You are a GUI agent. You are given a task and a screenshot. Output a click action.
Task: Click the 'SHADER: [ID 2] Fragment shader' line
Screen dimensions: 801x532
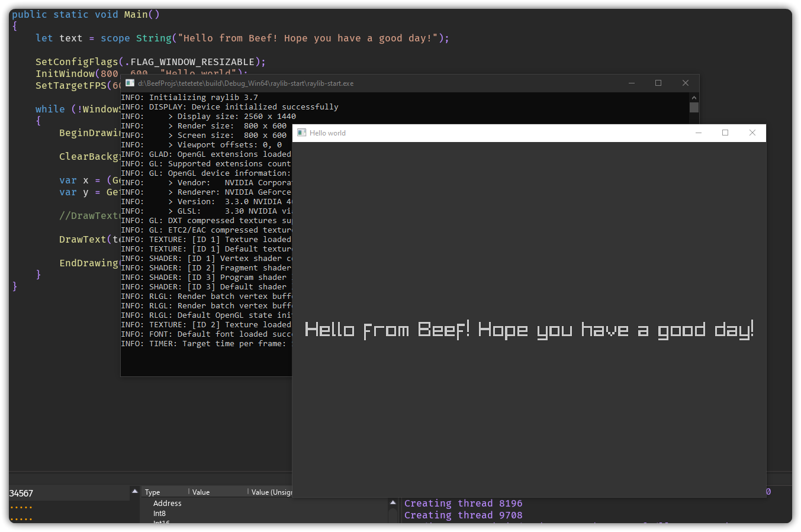point(206,268)
